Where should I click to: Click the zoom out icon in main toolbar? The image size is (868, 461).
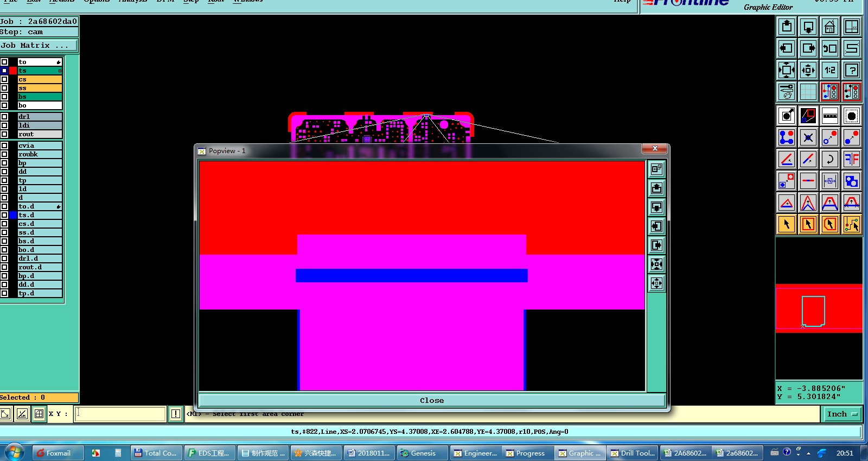pyautogui.click(x=808, y=70)
